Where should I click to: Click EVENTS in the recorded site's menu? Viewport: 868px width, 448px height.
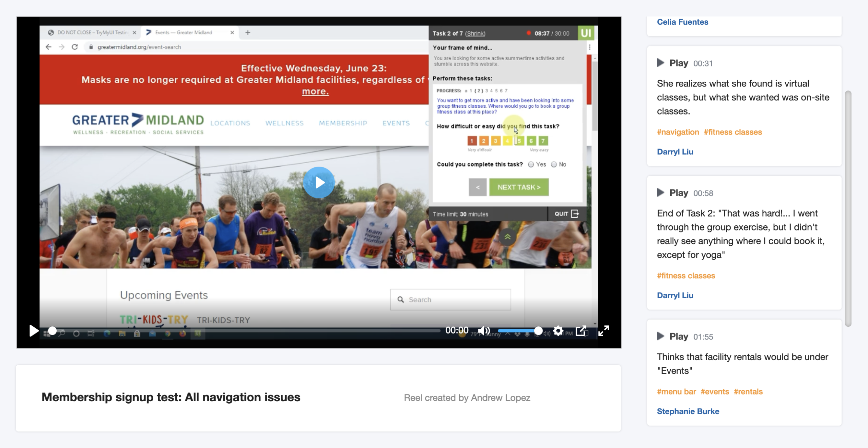coord(396,123)
